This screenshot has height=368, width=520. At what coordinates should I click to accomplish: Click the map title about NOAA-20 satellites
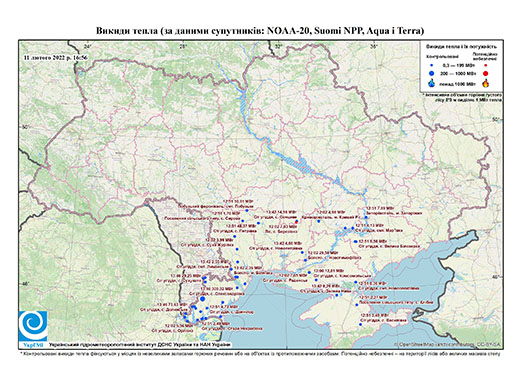point(260,31)
